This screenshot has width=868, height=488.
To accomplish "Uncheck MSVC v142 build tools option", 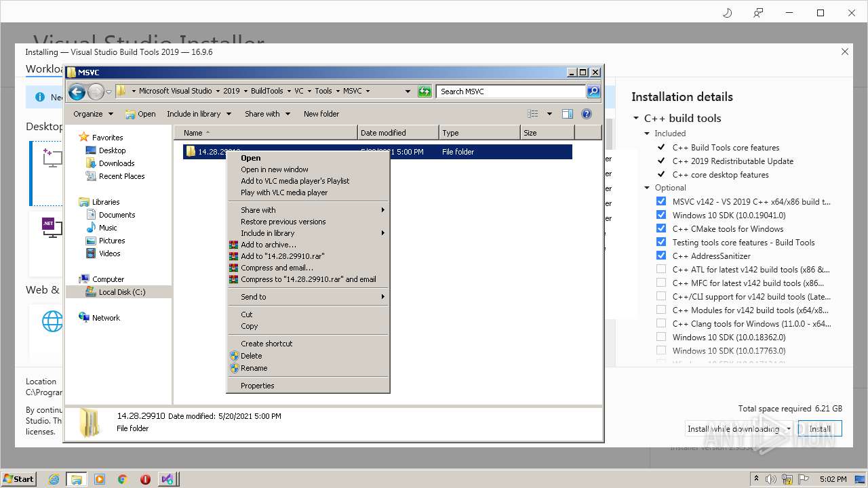I will pyautogui.click(x=661, y=201).
